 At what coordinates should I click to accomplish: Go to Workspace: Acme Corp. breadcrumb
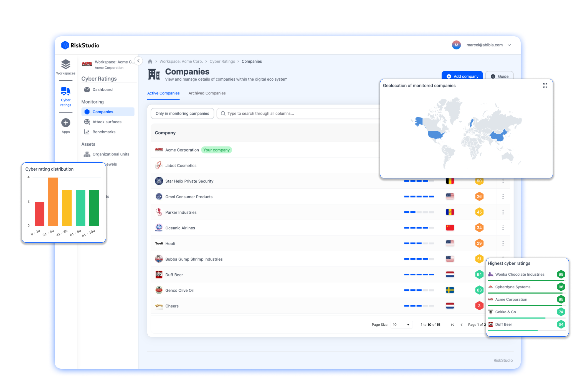pos(181,61)
